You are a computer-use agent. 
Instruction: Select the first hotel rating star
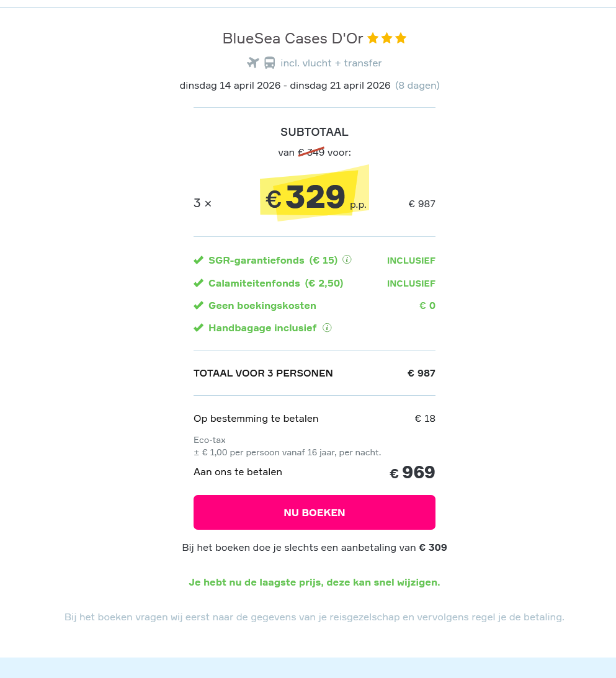pos(372,38)
